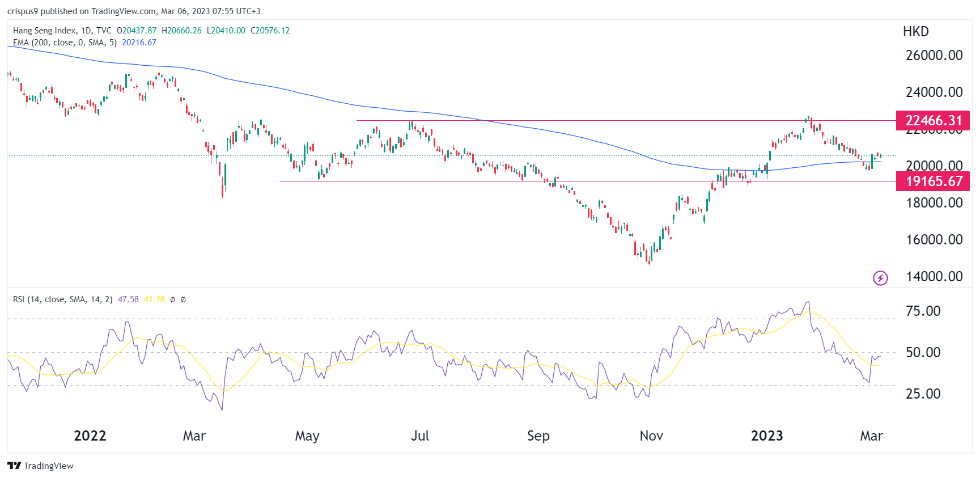Click the TradingView logo at bottom left
This screenshot has height=478, width=980.
coord(40,466)
